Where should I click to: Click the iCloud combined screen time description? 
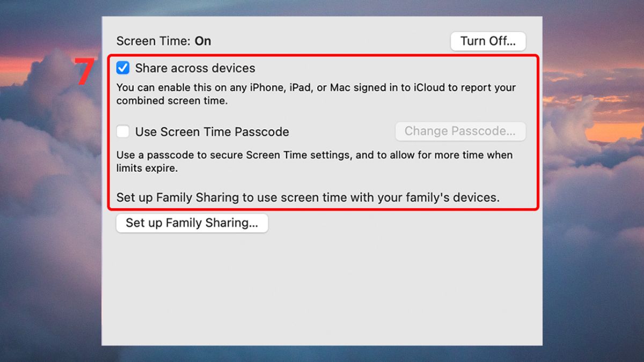pos(316,94)
